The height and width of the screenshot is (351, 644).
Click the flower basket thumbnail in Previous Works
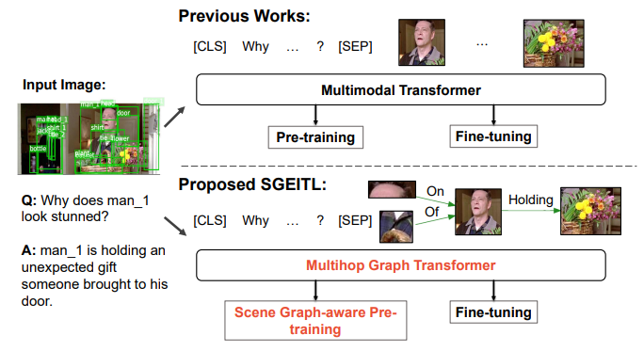[554, 43]
